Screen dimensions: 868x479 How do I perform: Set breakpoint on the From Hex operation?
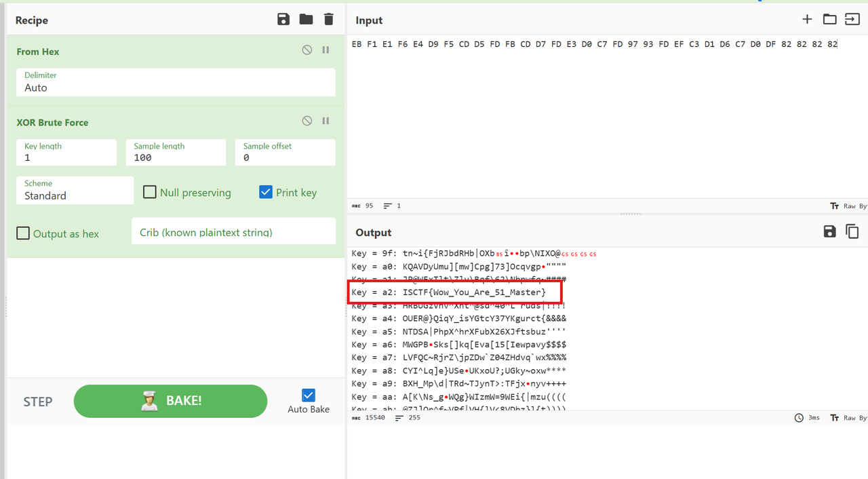pos(325,50)
